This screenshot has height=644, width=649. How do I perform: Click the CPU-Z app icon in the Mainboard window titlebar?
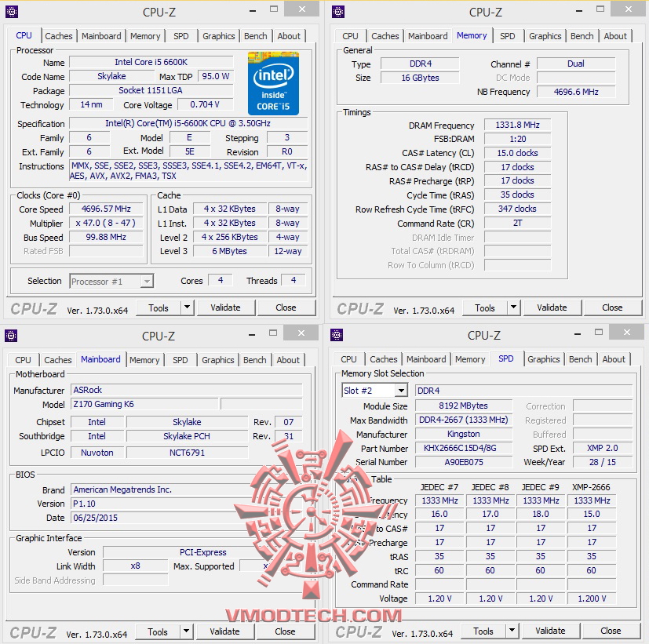[11, 336]
